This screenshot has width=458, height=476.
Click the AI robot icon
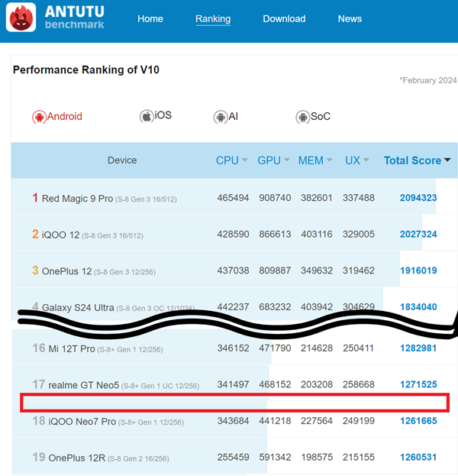pos(221,117)
